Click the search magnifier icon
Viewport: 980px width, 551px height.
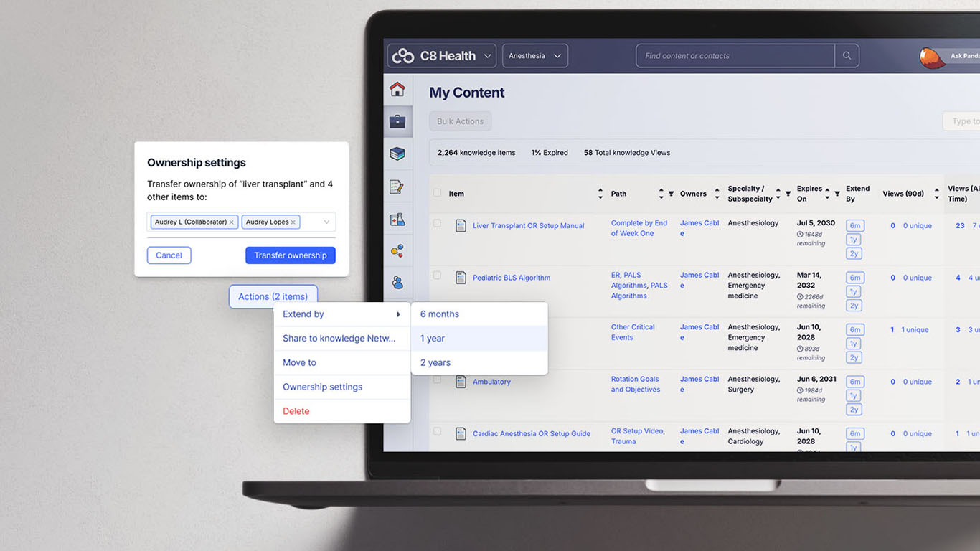click(x=847, y=56)
